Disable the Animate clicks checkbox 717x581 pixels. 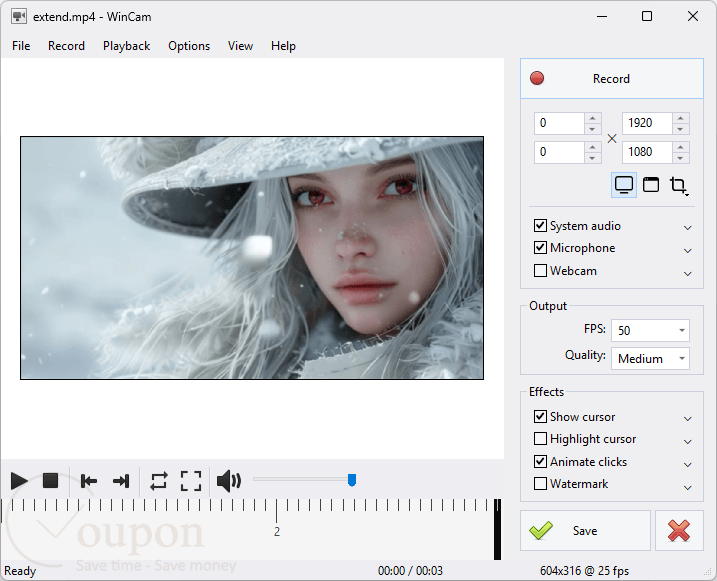click(x=540, y=461)
